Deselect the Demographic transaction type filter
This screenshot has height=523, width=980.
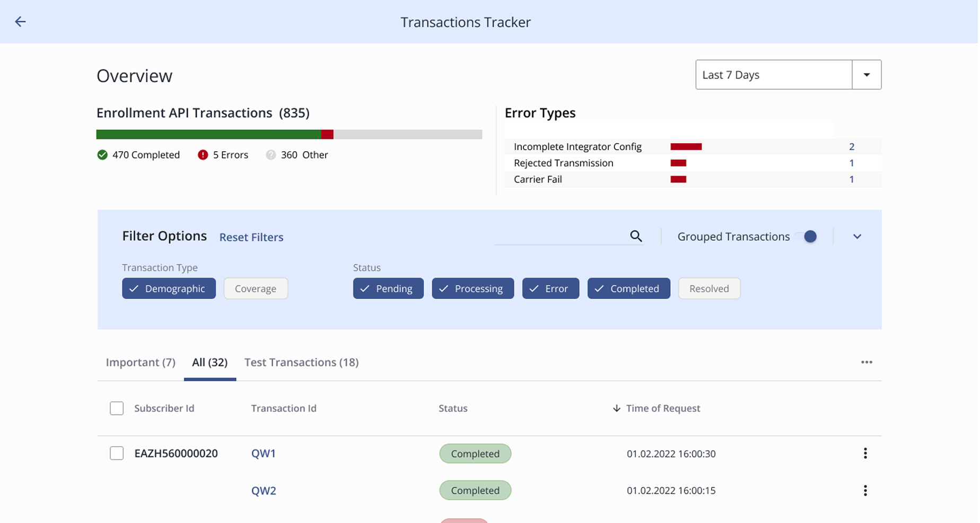pos(169,289)
